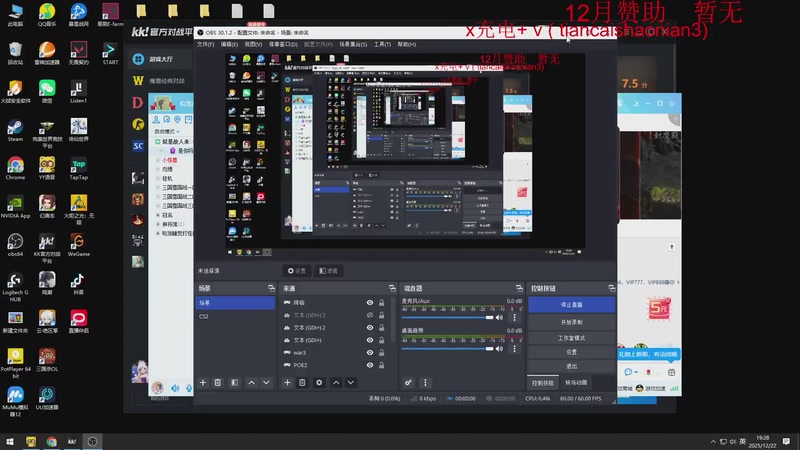Open the PotPlayer 64 bit desktop shortcut

(15, 363)
